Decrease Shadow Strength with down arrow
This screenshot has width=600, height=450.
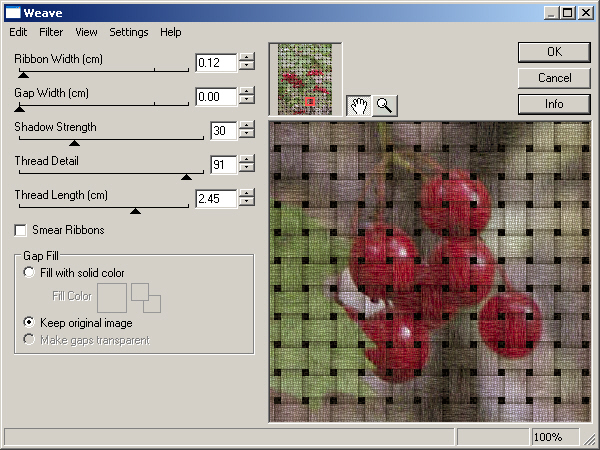pos(247,135)
